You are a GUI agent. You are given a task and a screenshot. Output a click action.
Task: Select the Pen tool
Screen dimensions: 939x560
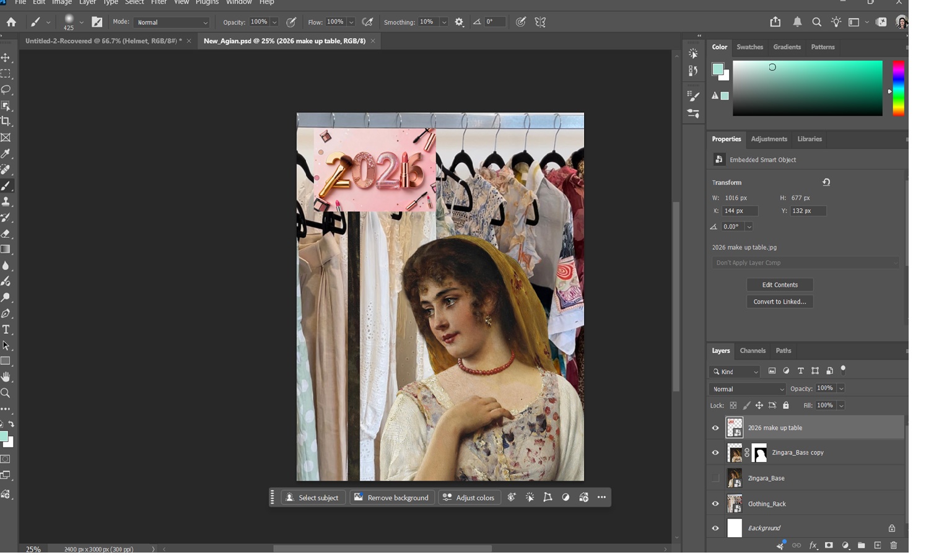point(6,313)
